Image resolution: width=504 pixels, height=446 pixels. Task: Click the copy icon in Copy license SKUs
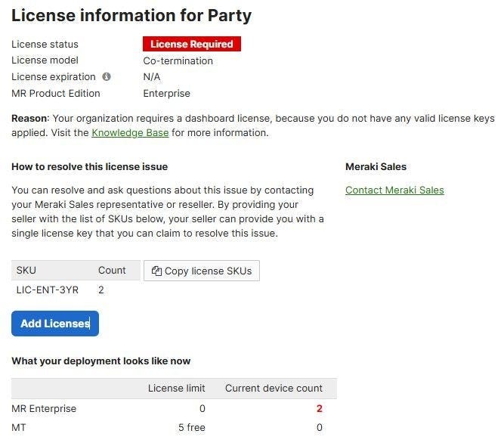[156, 271]
